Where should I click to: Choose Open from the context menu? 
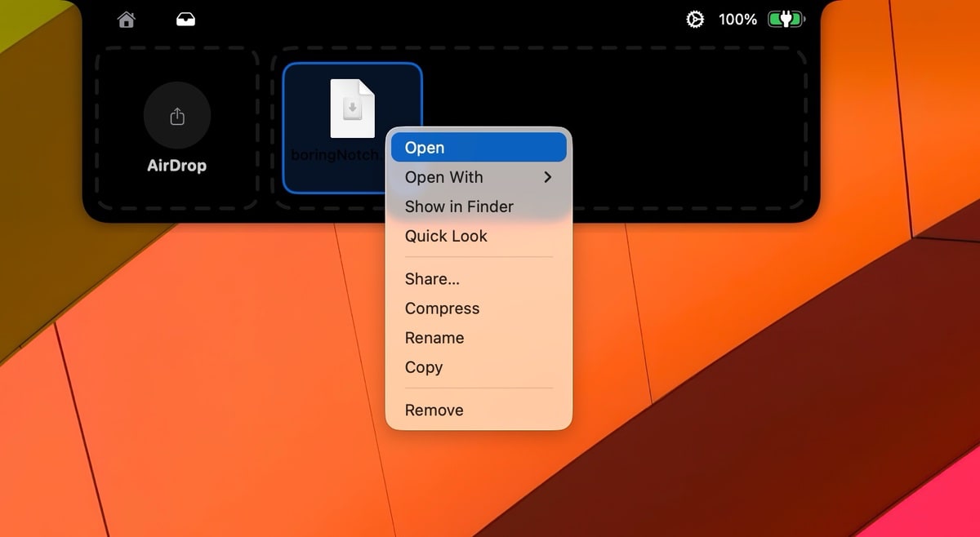(x=425, y=148)
